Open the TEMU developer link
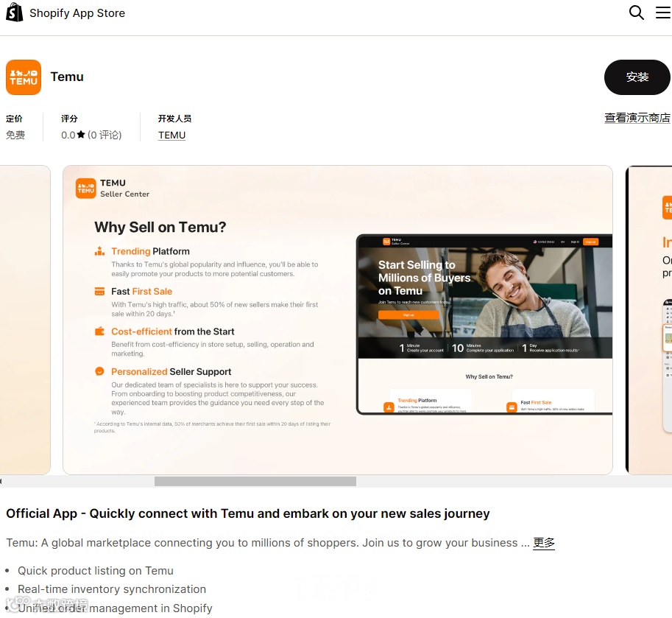 coord(171,135)
